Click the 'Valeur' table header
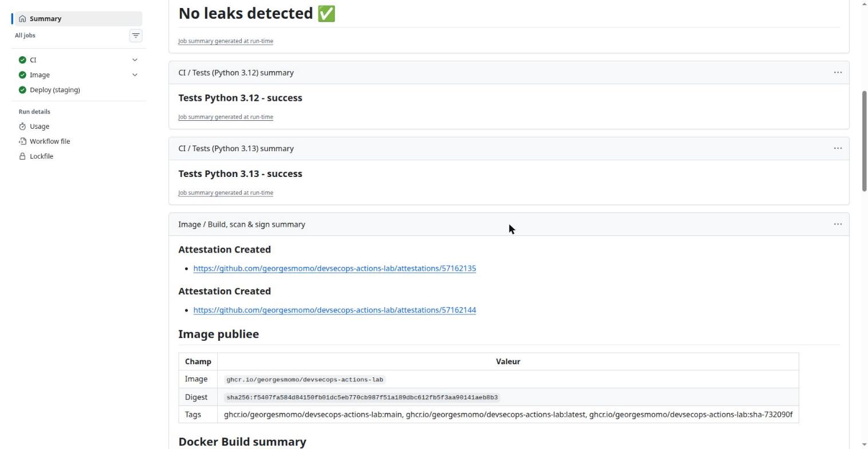 coord(508,362)
